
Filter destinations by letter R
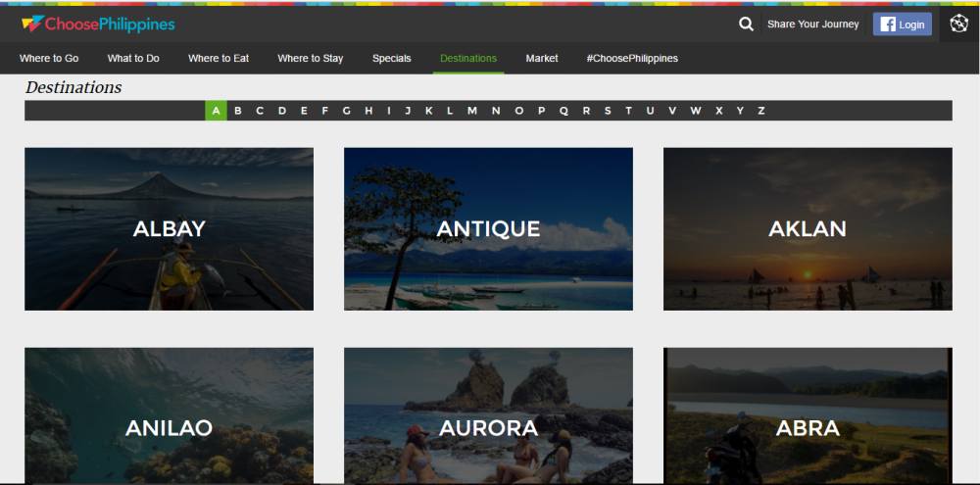tap(586, 111)
